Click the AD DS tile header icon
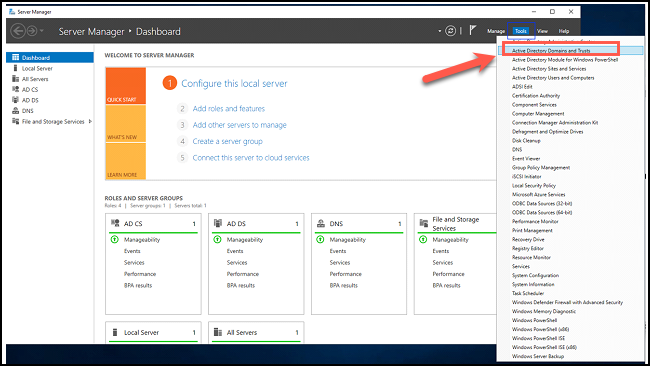650x366 pixels. [218, 223]
